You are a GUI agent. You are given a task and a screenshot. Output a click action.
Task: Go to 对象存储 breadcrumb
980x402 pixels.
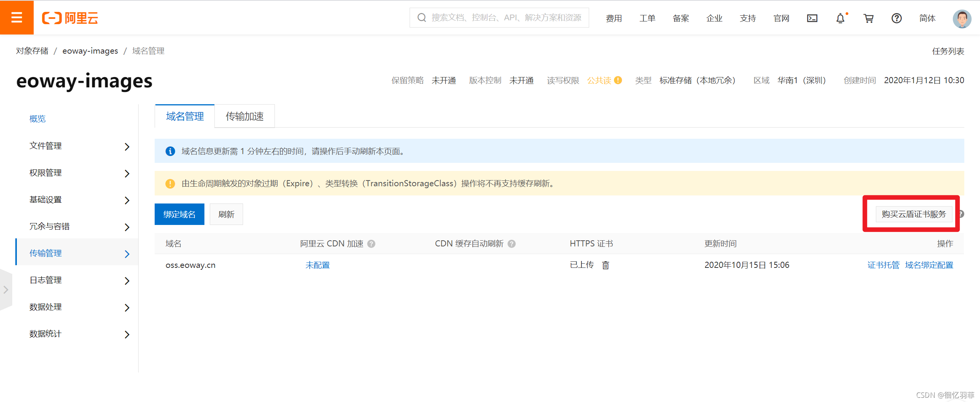click(32, 51)
